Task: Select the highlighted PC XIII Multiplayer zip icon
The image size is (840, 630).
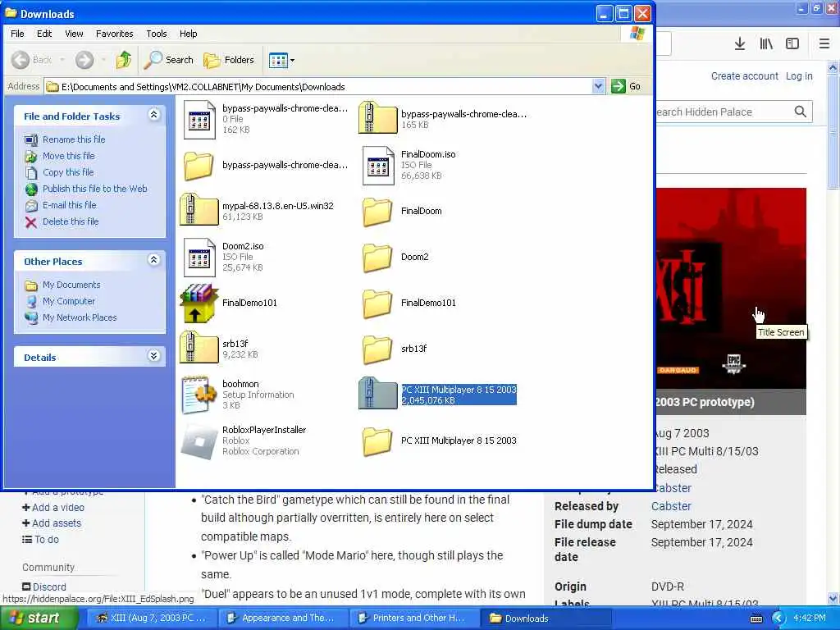Action: pos(377,394)
